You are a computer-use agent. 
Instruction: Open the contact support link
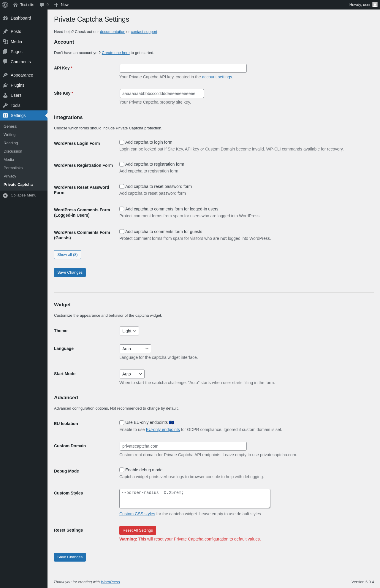pyautogui.click(x=144, y=32)
